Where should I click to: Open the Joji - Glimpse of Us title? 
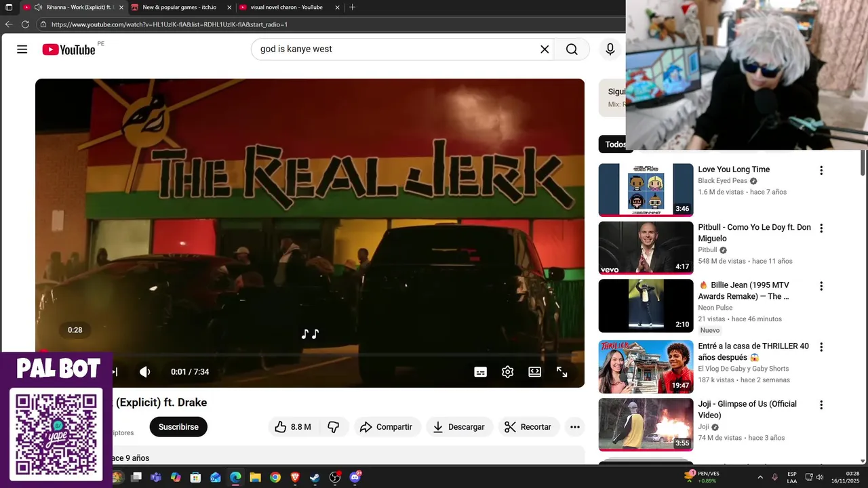coord(747,409)
